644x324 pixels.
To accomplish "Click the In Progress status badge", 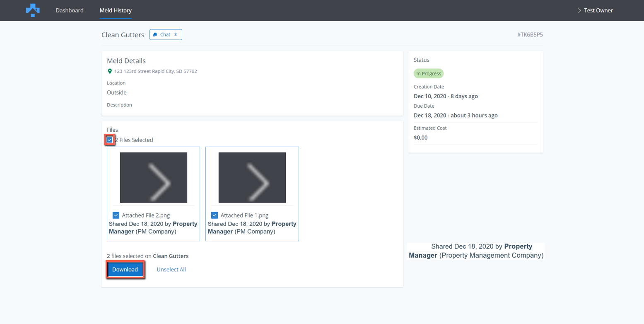I will [428, 74].
